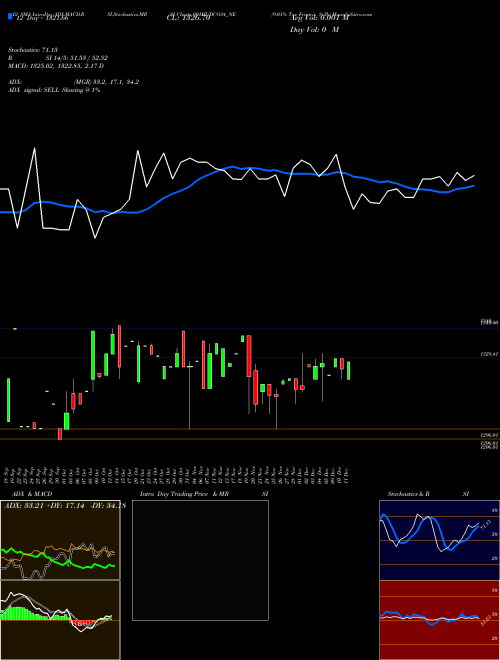
Task: Open the blue Stochastics panel
Action: click(439, 540)
